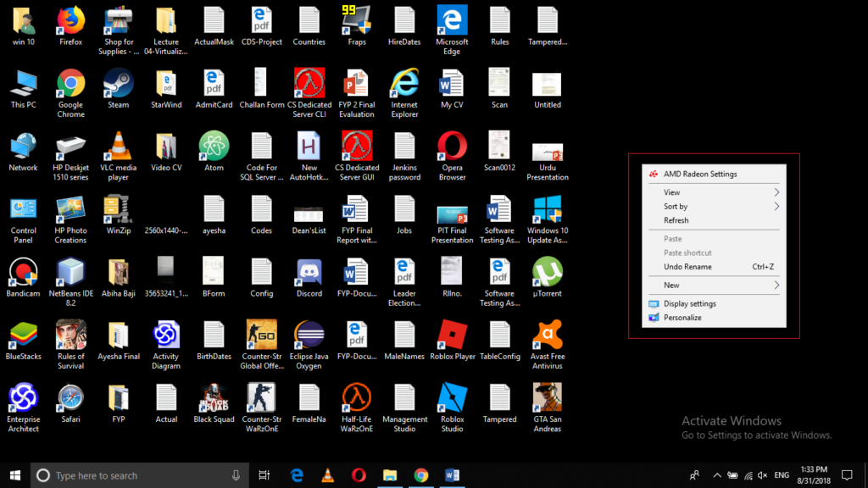Viewport: 868px width, 488px height.
Task: Select the Windows 10 Update Assistant icon
Action: coord(548,219)
